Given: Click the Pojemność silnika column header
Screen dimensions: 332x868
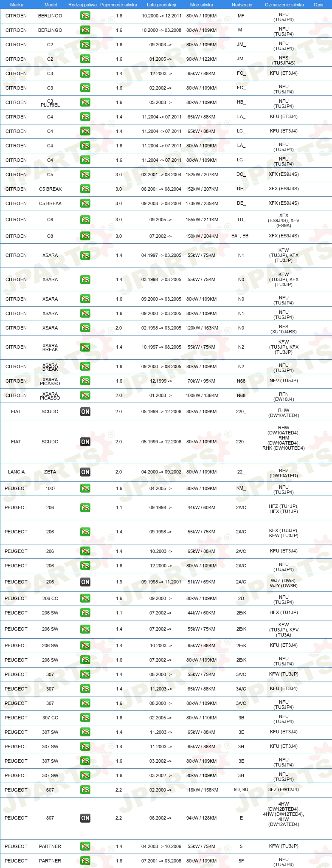Looking at the screenshot, I should (x=118, y=5).
